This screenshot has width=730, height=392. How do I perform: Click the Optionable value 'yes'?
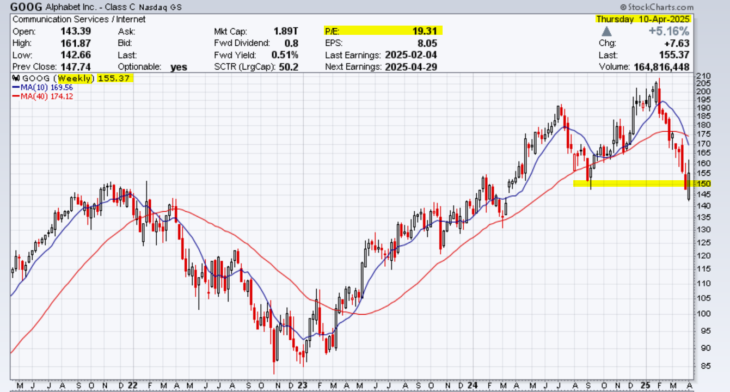tap(179, 67)
